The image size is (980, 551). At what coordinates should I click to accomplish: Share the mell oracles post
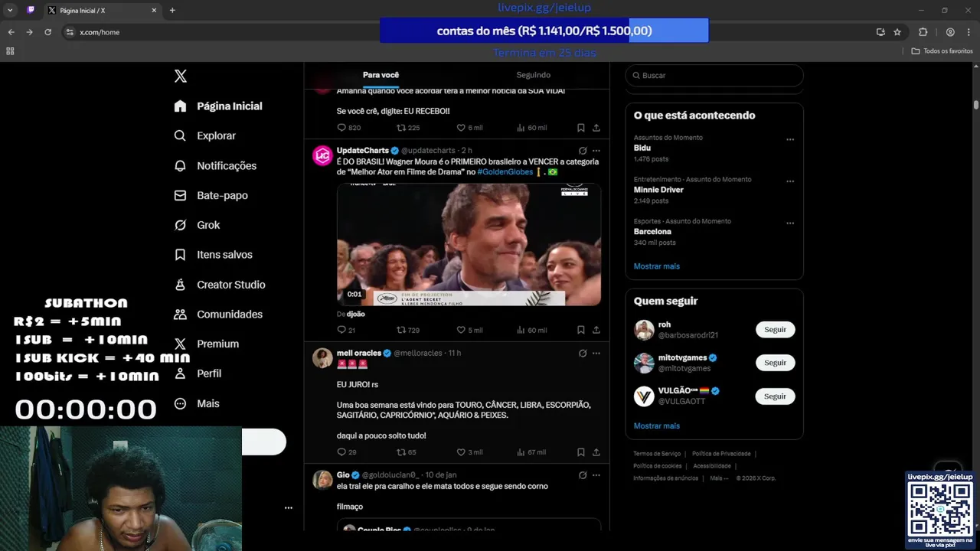pos(596,452)
